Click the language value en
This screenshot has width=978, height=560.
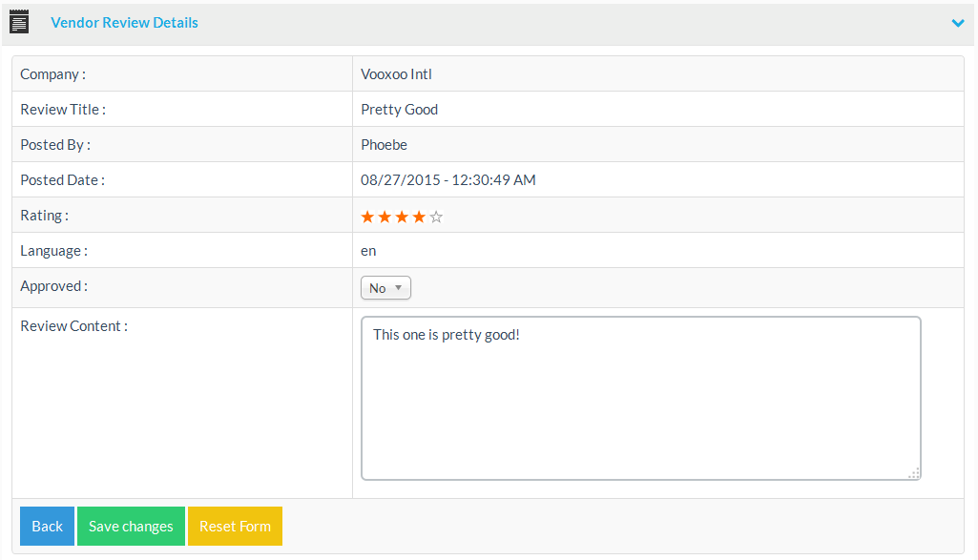tap(368, 251)
